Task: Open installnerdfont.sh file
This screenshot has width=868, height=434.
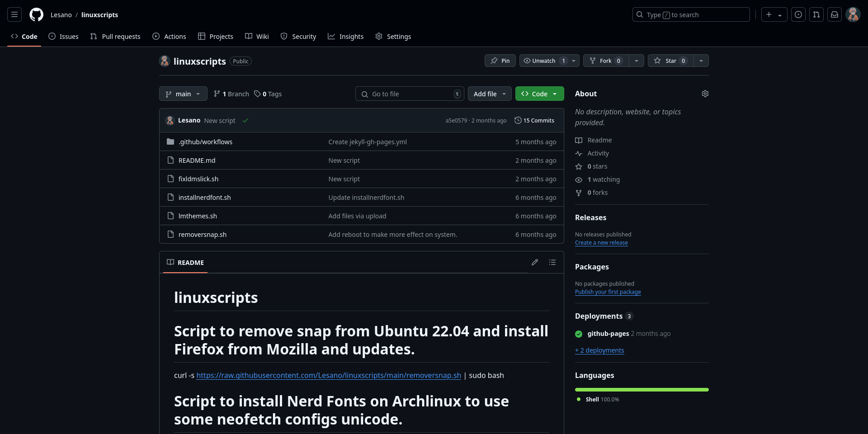Action: click(x=204, y=197)
